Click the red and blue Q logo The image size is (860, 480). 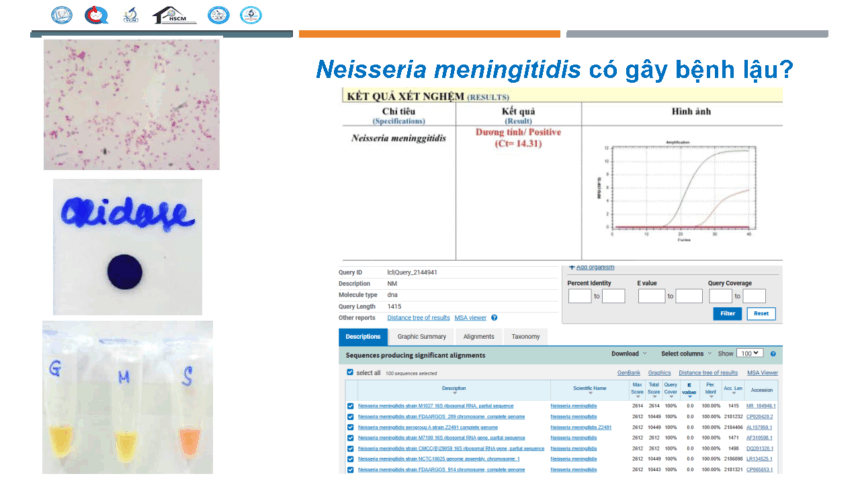(x=97, y=15)
